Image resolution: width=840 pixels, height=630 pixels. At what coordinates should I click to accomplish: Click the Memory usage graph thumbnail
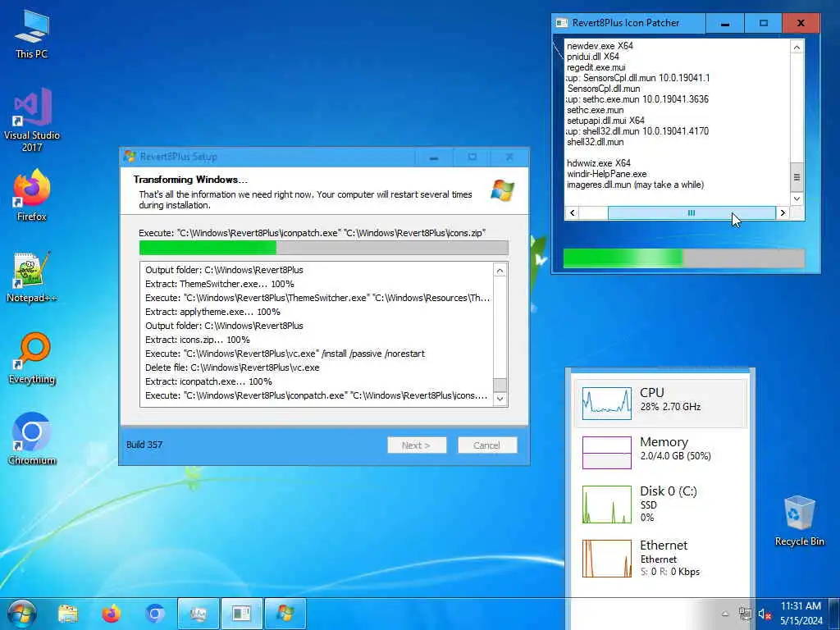607,453
